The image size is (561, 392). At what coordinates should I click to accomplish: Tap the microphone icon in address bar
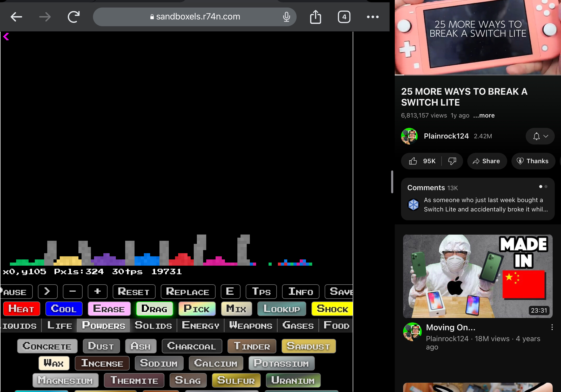pos(286,17)
